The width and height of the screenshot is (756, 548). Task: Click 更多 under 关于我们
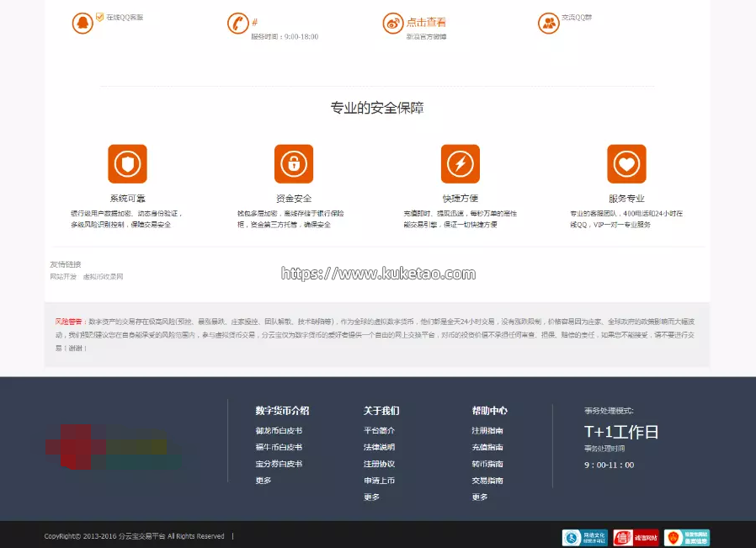371,497
